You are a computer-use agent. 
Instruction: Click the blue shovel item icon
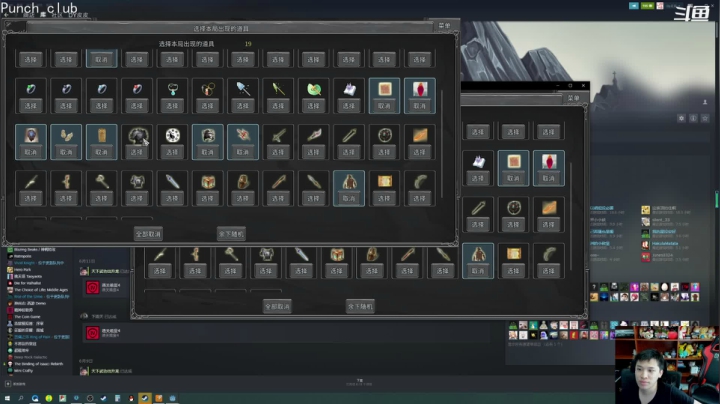click(x=243, y=89)
